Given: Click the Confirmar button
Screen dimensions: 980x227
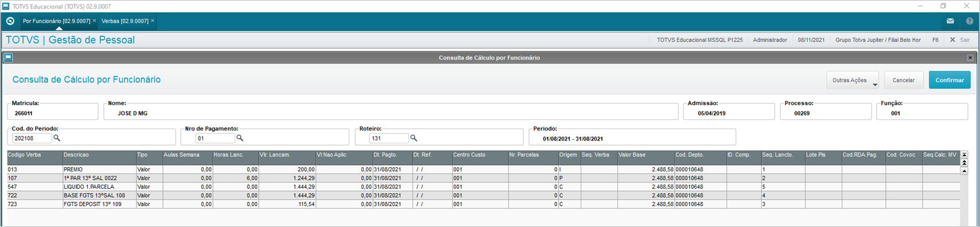Looking at the screenshot, I should point(950,80).
